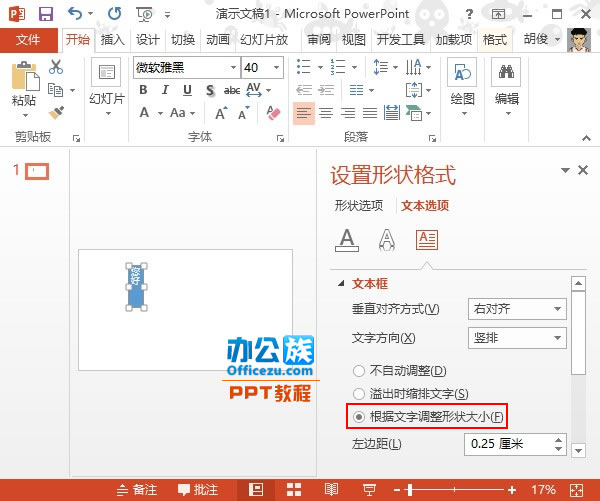The width and height of the screenshot is (600, 501).
Task: Select 溢出时缩排文字 radio option
Action: click(x=358, y=394)
